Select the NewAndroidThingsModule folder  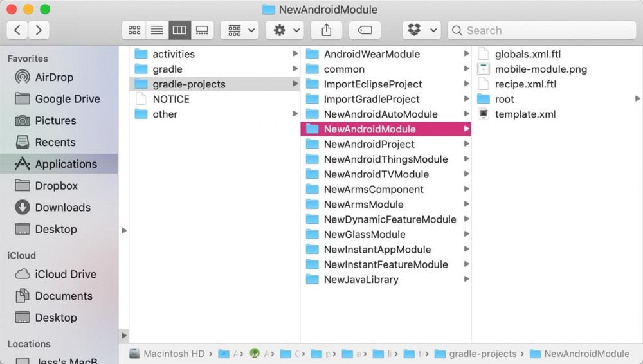[385, 159]
